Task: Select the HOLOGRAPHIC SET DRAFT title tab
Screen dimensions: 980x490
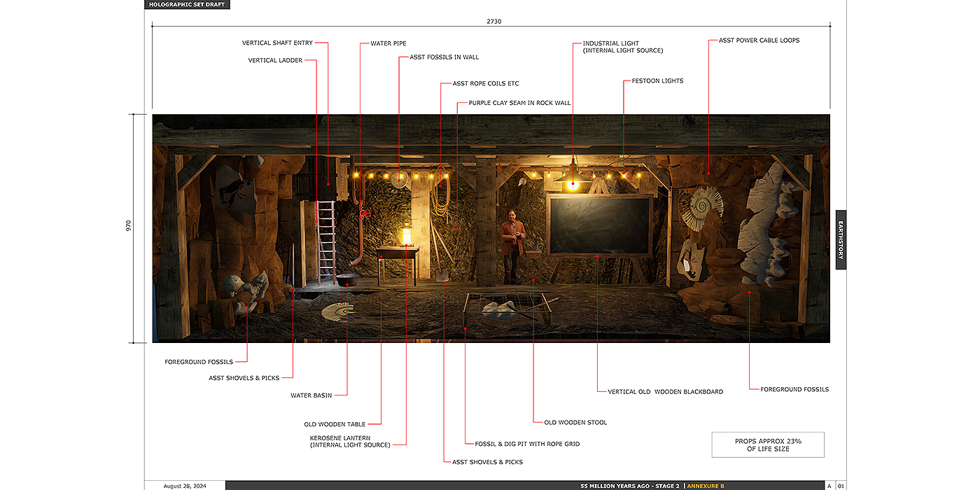Action: click(187, 5)
